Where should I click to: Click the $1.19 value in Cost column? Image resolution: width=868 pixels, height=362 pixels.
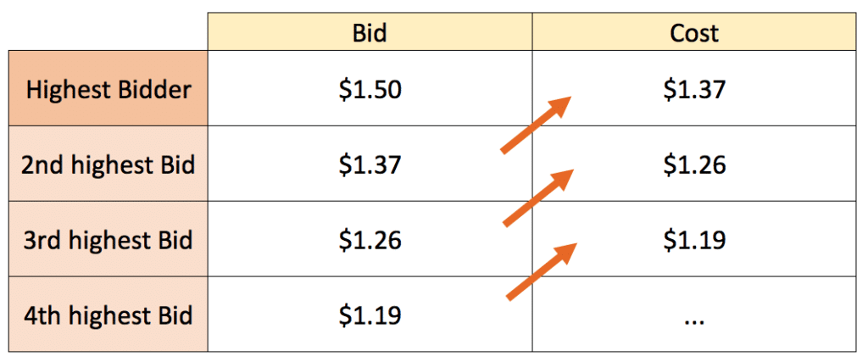(x=694, y=240)
